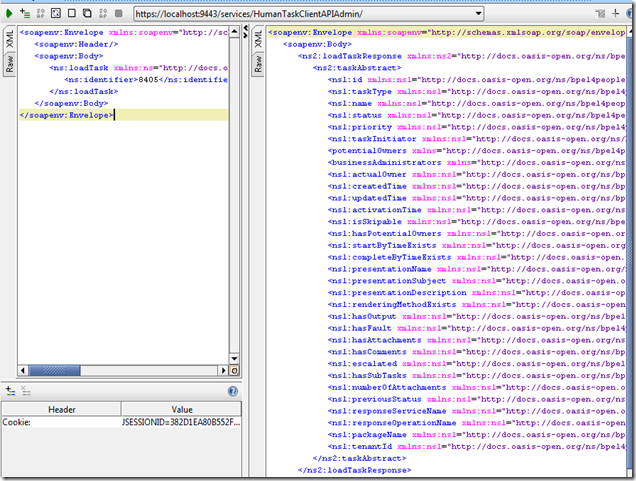Click the ns1:presentationSubject element line
636x481 pixels.
[x=476, y=281]
